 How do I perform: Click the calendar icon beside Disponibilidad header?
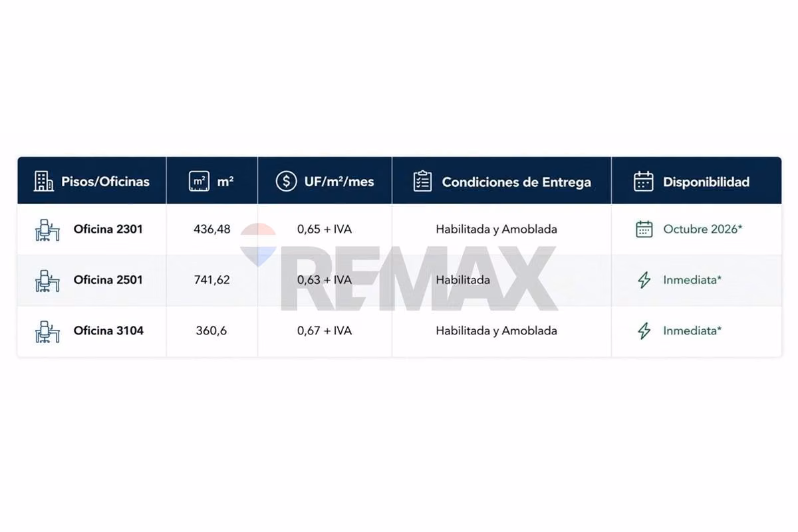[x=643, y=181]
